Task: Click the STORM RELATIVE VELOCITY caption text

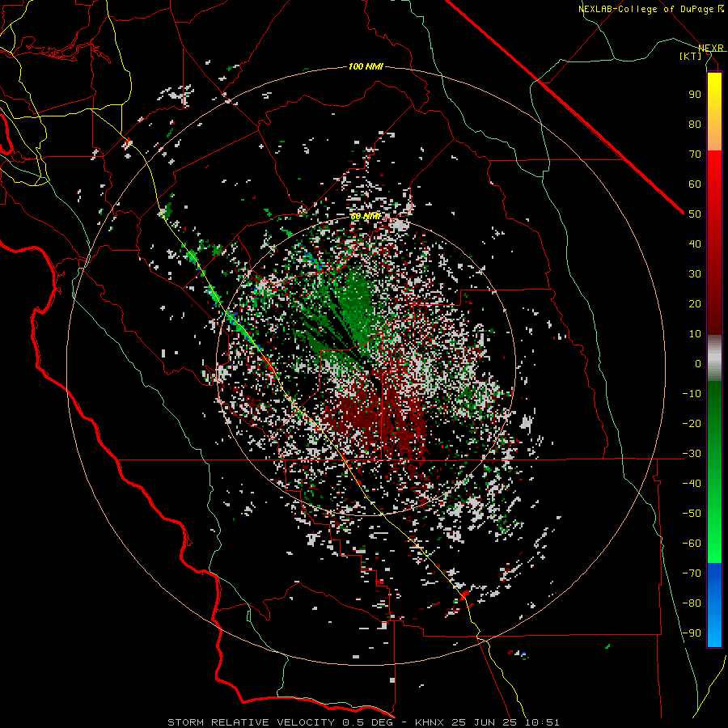Action: (251, 722)
